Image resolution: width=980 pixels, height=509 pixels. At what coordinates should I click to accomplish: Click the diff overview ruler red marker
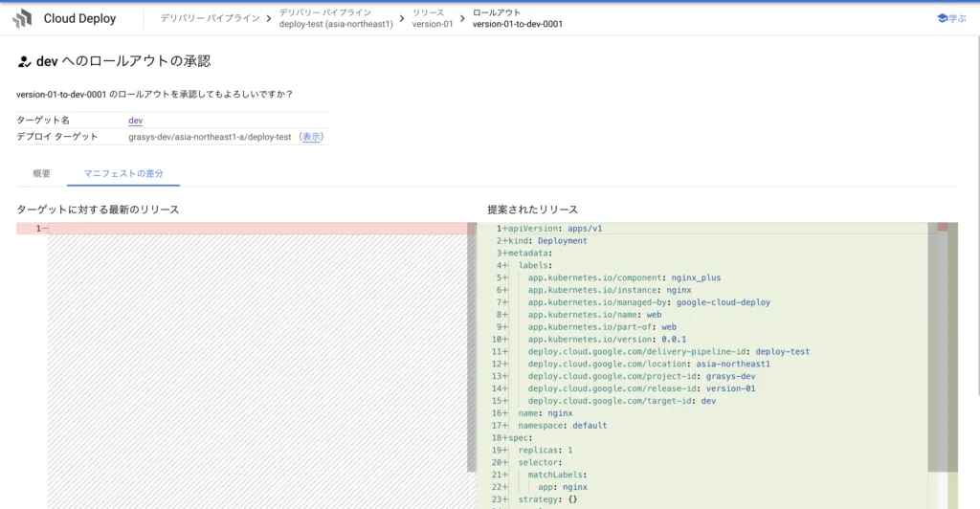(943, 228)
